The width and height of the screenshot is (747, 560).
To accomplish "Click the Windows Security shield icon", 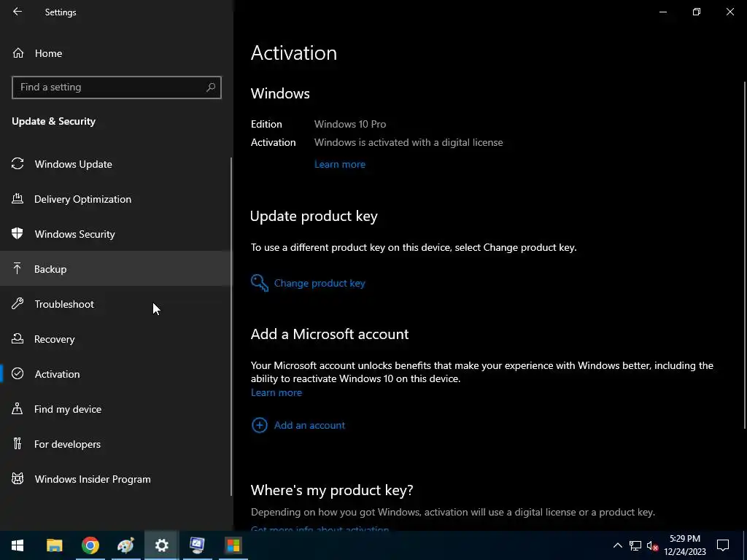I will click(18, 233).
